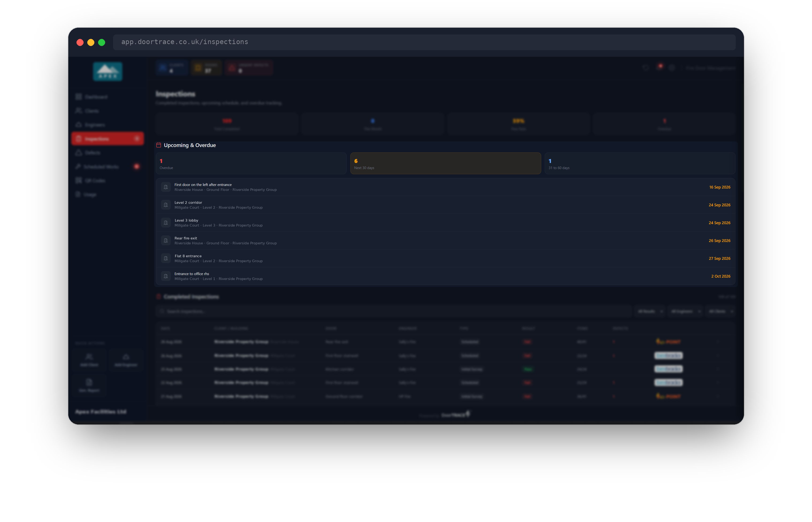Click door icon of Level 3 lobby row
The width and height of the screenshot is (812, 522).
coord(165,223)
